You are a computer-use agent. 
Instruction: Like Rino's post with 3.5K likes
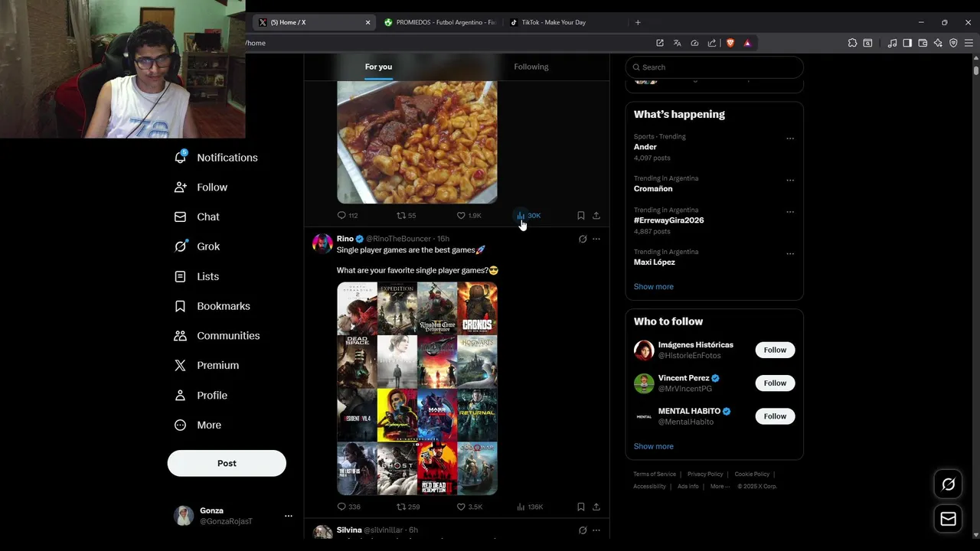tap(469, 507)
